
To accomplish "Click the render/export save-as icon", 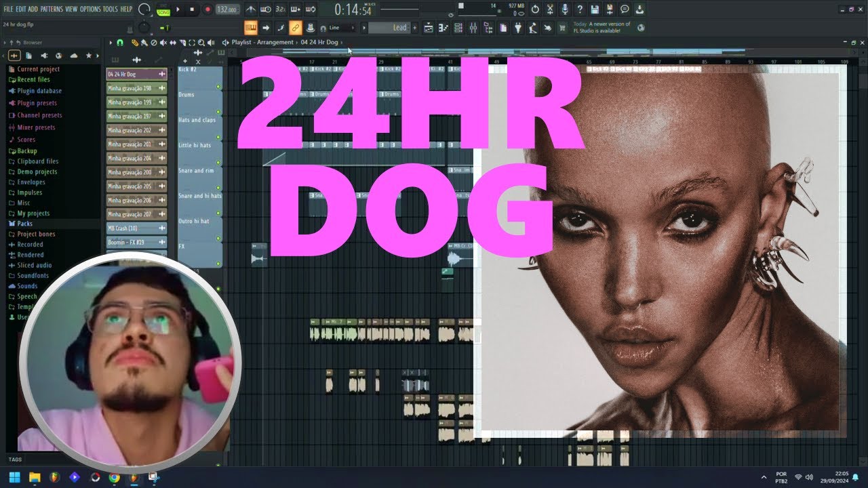I will (x=610, y=9).
